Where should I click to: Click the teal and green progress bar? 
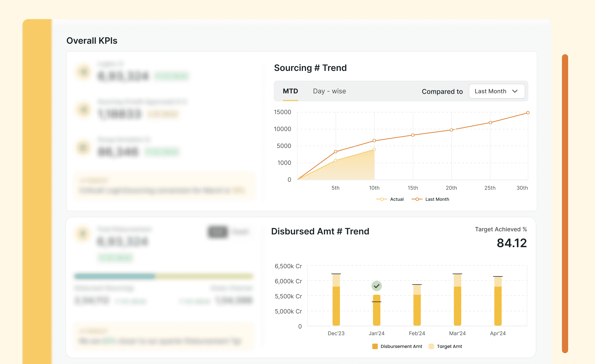click(x=164, y=276)
